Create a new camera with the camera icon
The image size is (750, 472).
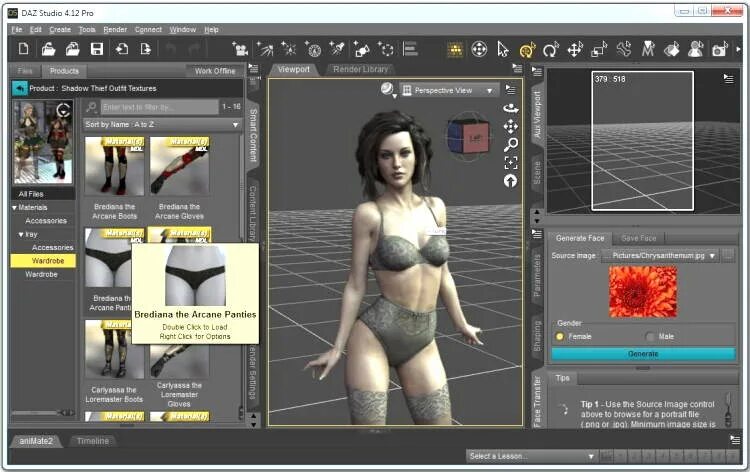tap(240, 49)
